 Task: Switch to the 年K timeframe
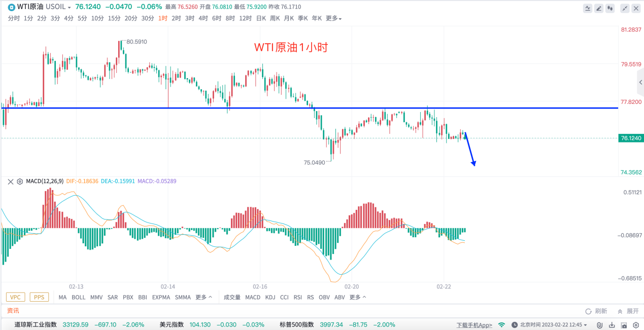[317, 18]
